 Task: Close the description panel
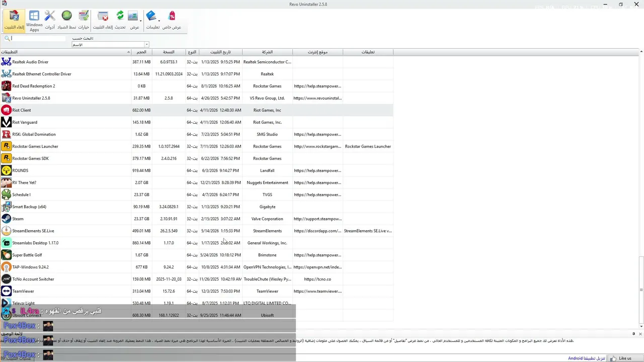point(640,334)
